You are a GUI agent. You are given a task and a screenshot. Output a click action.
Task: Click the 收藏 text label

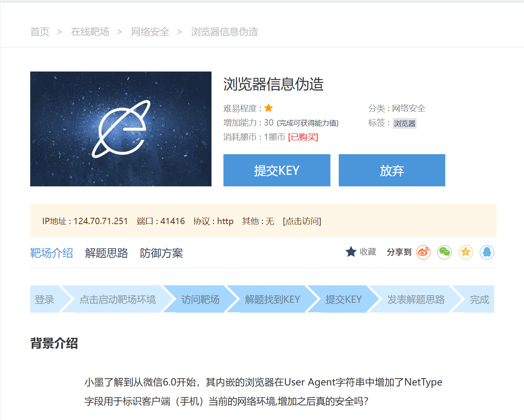(x=368, y=252)
